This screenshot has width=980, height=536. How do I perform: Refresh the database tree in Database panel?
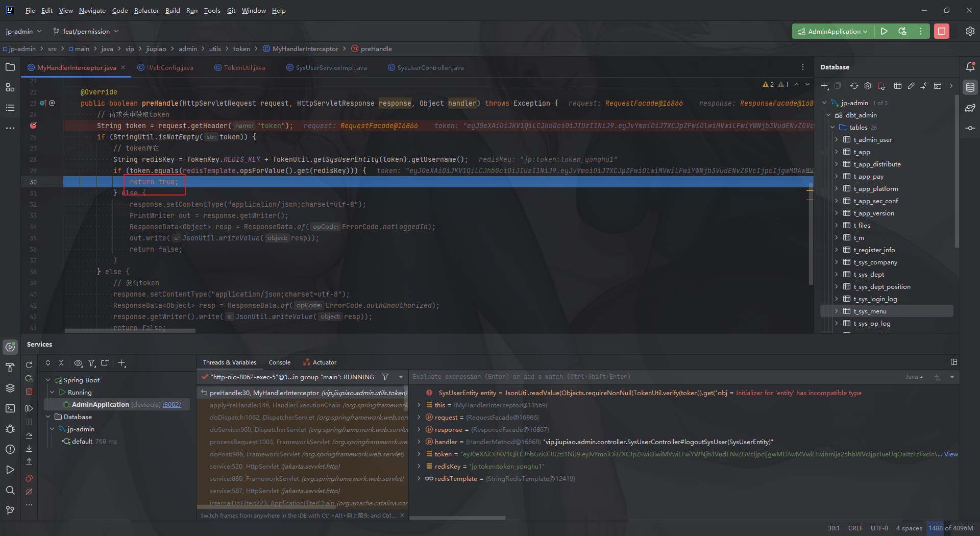click(854, 86)
